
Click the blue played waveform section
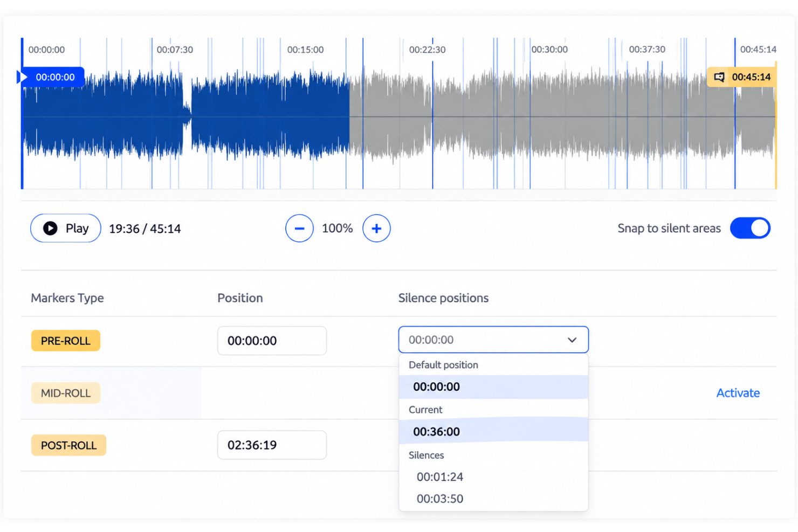(186, 116)
